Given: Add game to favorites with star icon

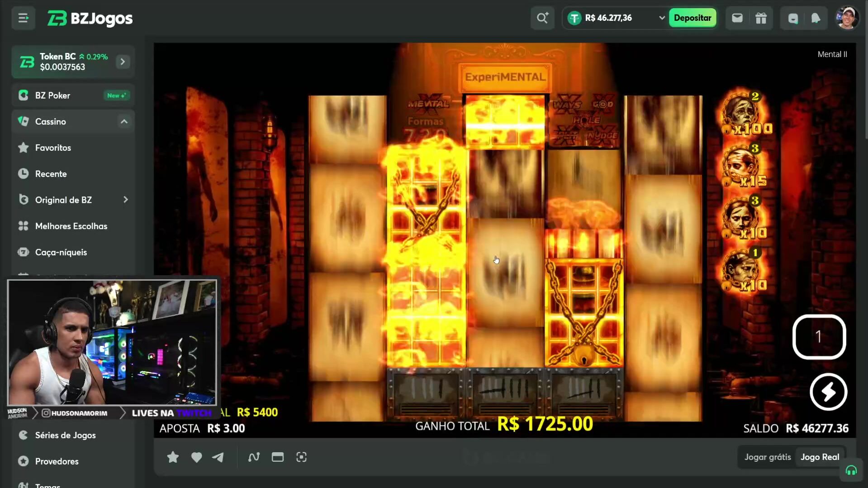Looking at the screenshot, I should tap(173, 457).
